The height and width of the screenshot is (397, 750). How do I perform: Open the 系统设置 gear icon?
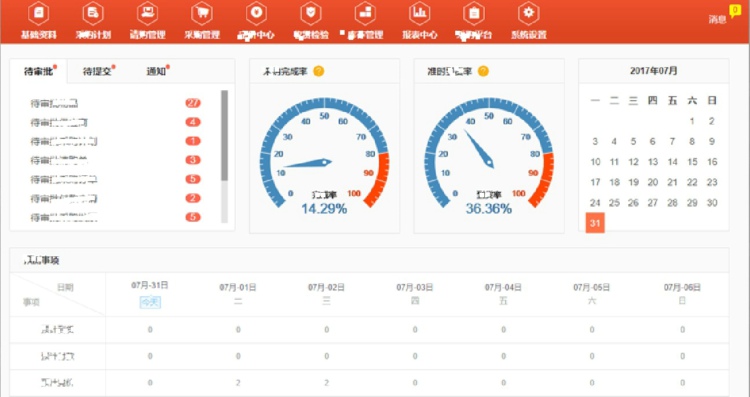point(529,13)
